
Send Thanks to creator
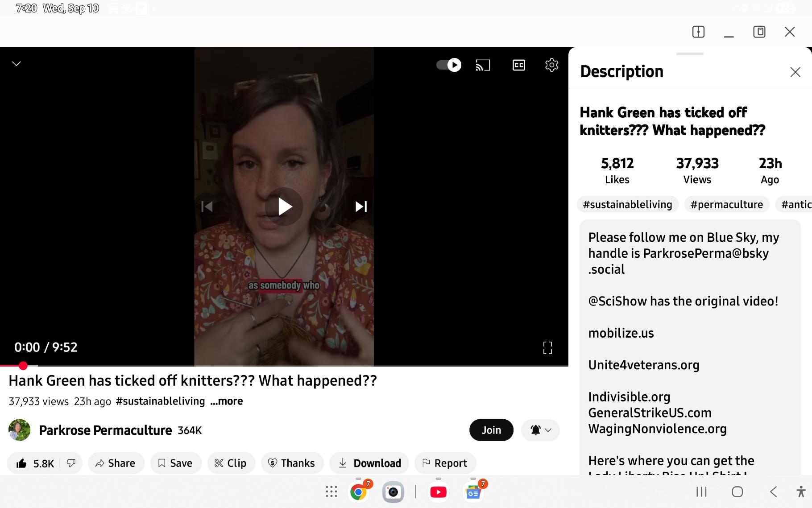(x=292, y=463)
